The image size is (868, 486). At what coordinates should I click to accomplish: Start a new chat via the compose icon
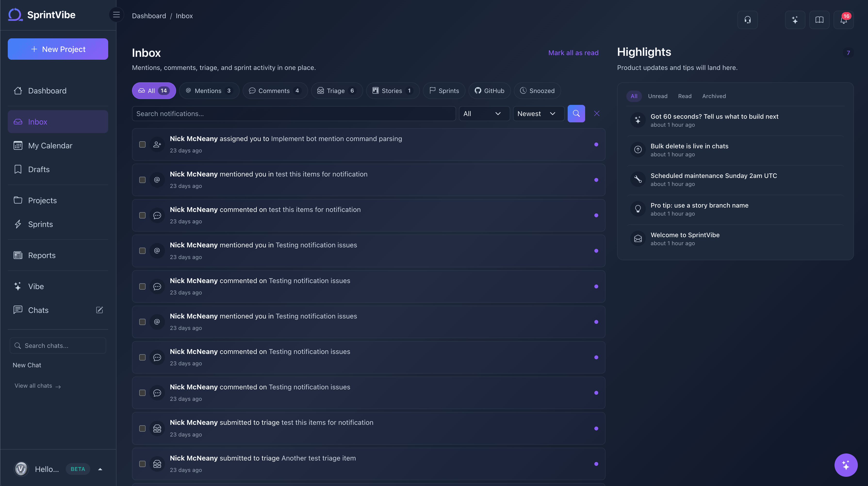[x=99, y=310]
